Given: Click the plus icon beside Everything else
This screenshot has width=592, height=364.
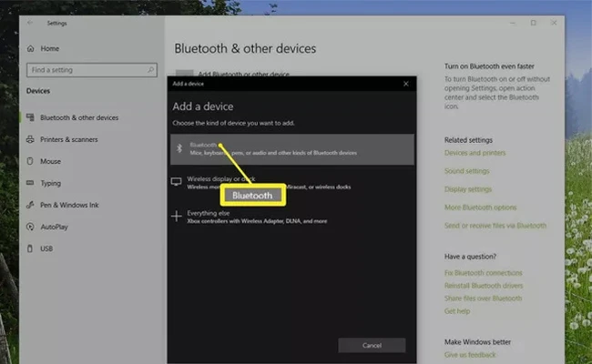Looking at the screenshot, I should pyautogui.click(x=177, y=217).
